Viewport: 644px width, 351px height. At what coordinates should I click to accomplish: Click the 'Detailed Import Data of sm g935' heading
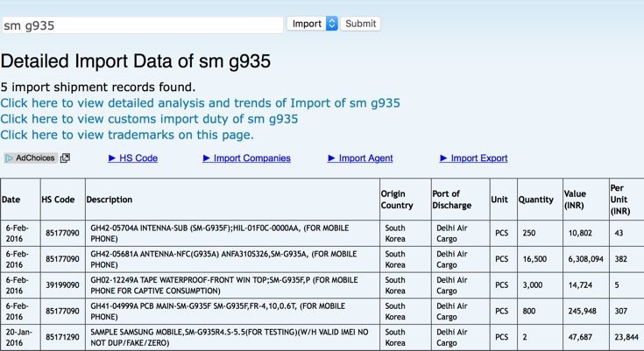click(x=136, y=61)
